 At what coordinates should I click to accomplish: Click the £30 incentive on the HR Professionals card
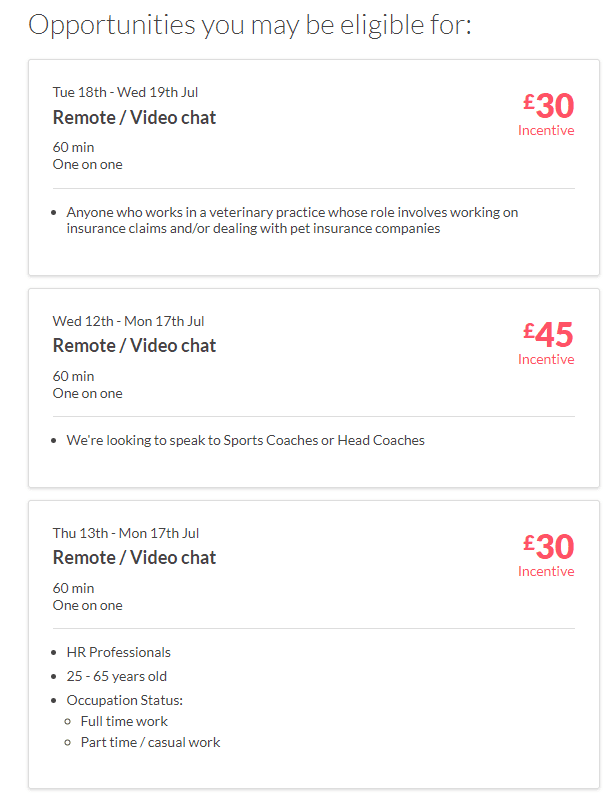(x=548, y=546)
